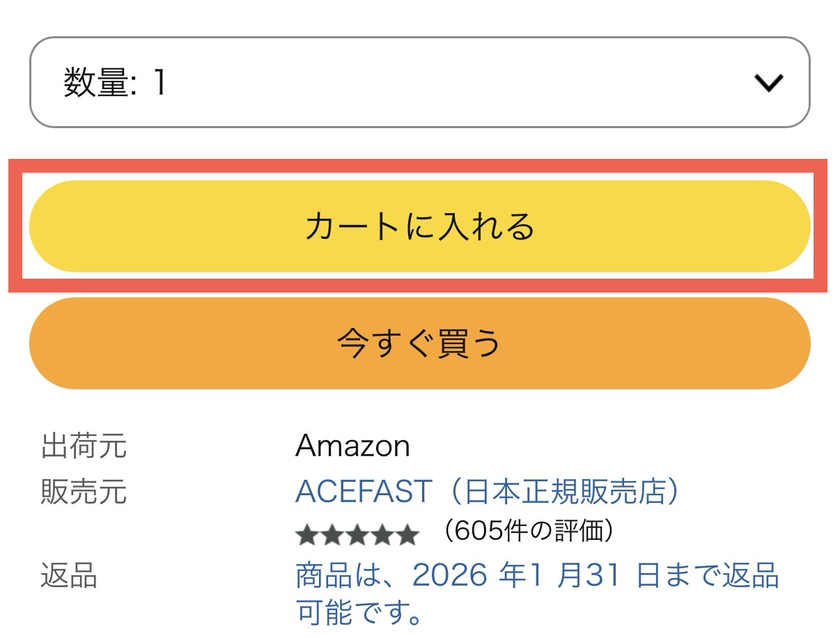The height and width of the screenshot is (638, 840).
Task: Click the chevron arrow in quantity selector
Action: pyautogui.click(x=769, y=83)
